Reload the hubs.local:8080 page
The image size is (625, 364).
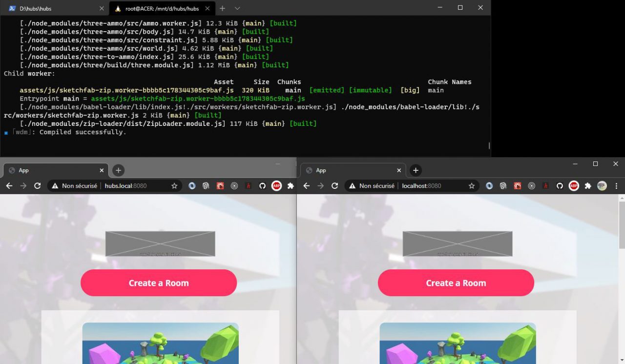pyautogui.click(x=37, y=186)
